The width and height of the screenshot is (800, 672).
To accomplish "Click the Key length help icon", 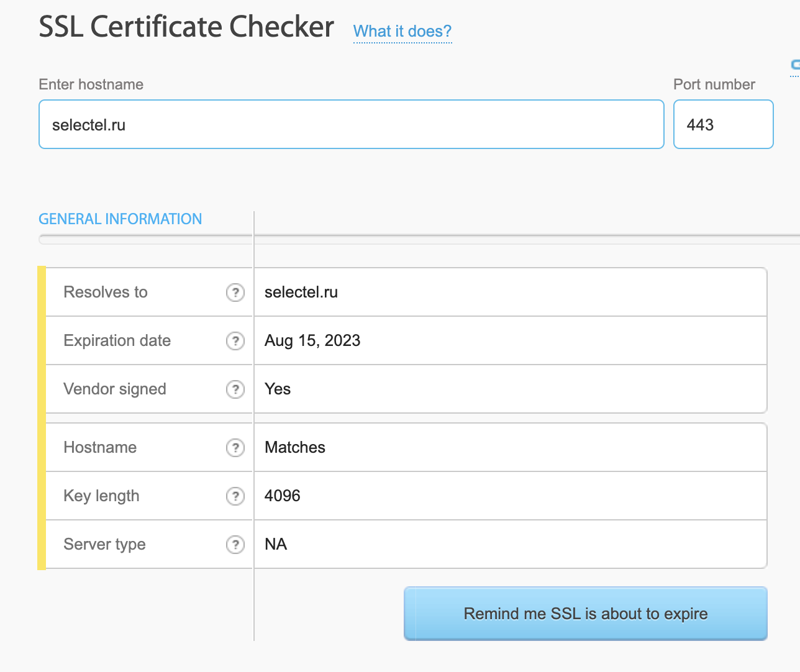I will click(235, 496).
